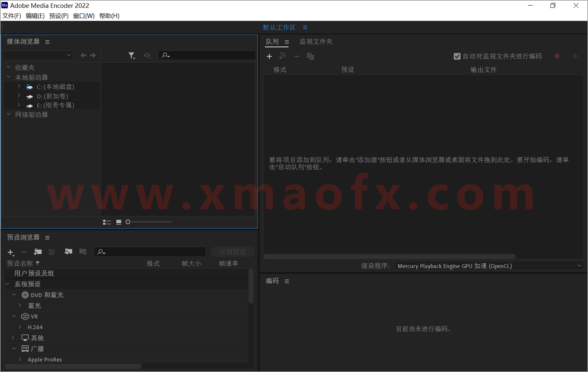Click the import presets icon in preset browser

(x=69, y=252)
